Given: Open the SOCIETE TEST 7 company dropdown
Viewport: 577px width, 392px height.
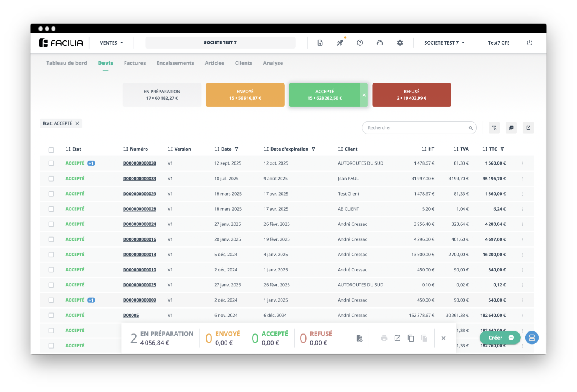Looking at the screenshot, I should 444,43.
